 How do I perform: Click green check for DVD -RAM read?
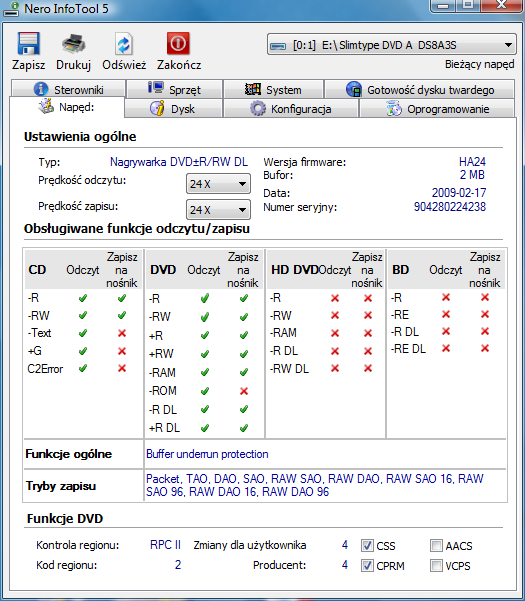click(205, 372)
